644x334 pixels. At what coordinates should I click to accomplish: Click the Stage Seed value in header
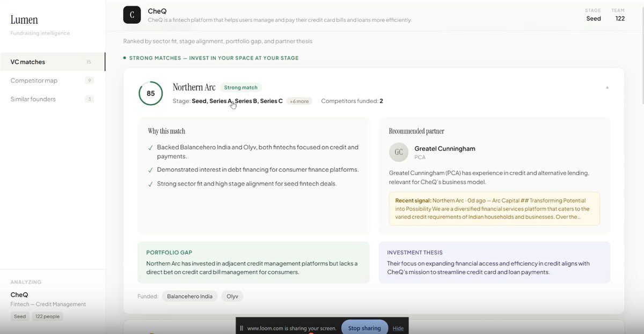click(594, 18)
